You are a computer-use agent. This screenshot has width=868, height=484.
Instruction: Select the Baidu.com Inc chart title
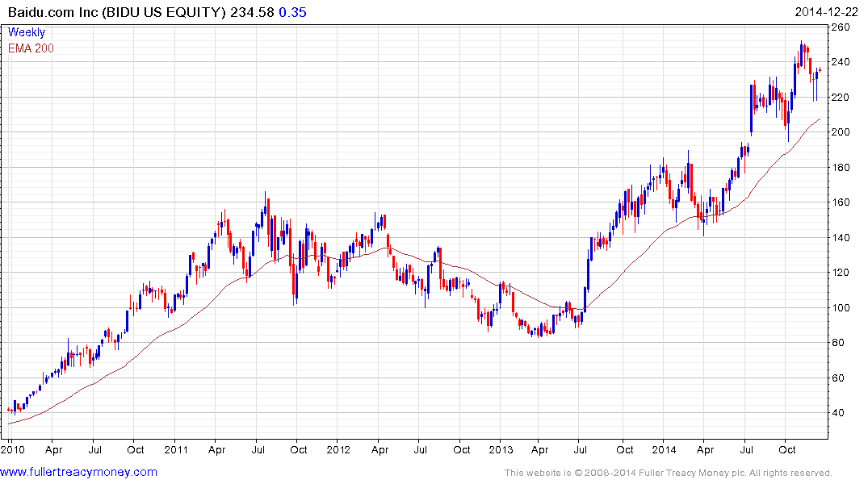(x=117, y=12)
